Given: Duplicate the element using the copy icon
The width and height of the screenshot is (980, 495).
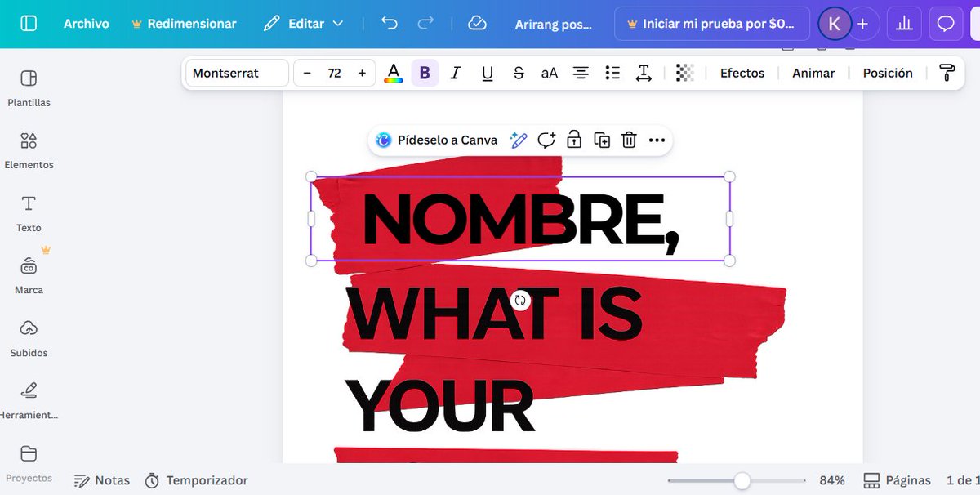Looking at the screenshot, I should 602,140.
